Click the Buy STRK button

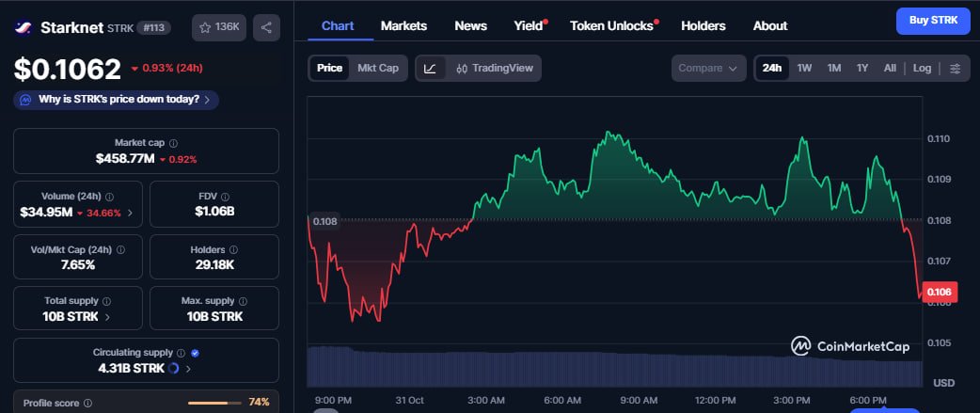(932, 21)
